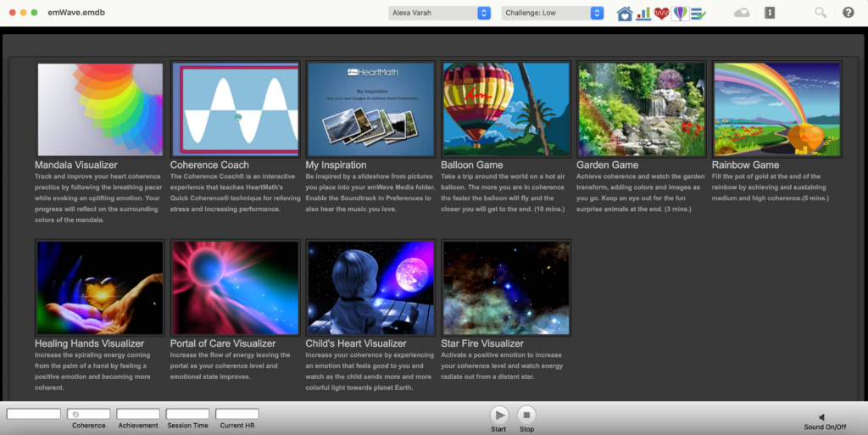Open the Star Fire Visualizer thumbnail
Image resolution: width=868 pixels, height=435 pixels.
(506, 287)
